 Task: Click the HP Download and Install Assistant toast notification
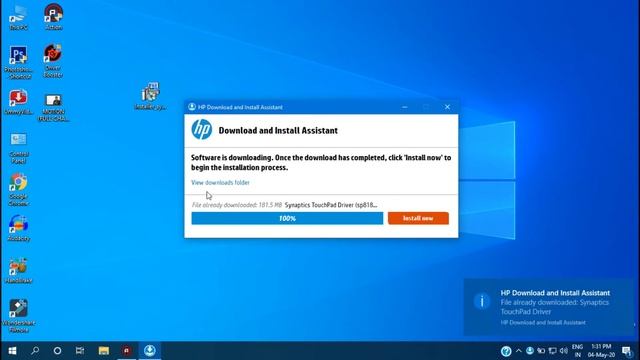coord(549,307)
